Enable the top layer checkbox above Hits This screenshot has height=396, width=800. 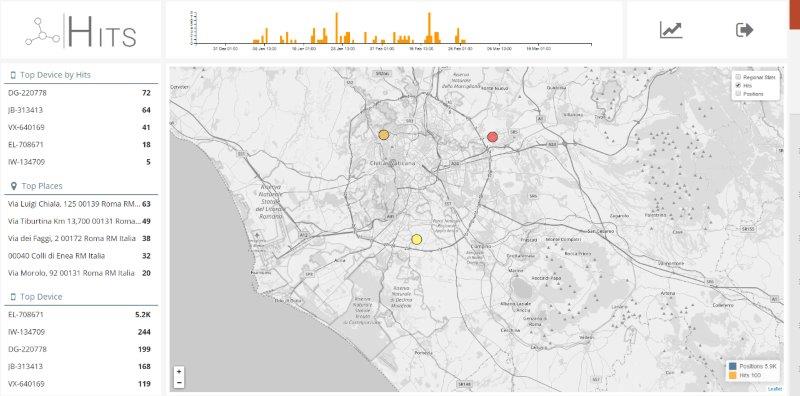coord(738,77)
